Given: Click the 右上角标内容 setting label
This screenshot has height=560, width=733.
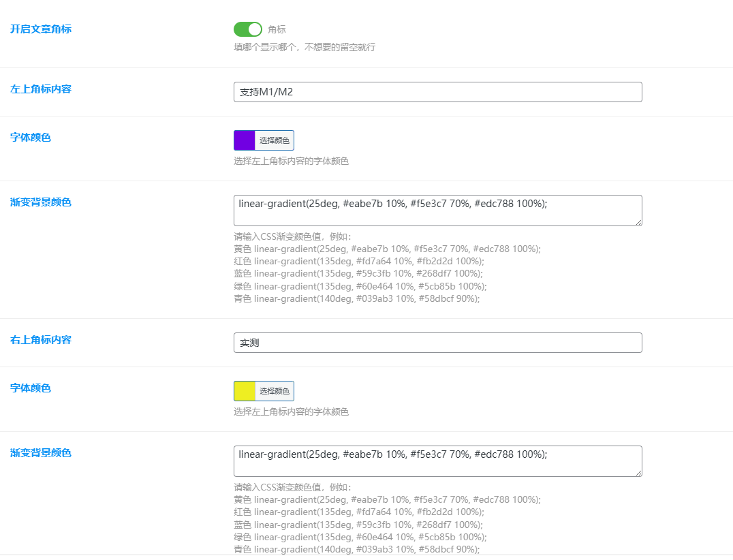Looking at the screenshot, I should (41, 340).
